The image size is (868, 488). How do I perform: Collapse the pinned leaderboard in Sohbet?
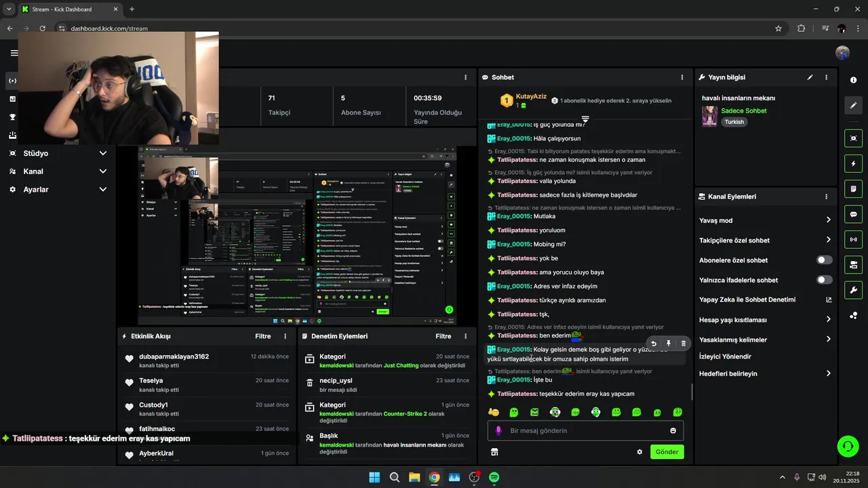pyautogui.click(x=585, y=119)
